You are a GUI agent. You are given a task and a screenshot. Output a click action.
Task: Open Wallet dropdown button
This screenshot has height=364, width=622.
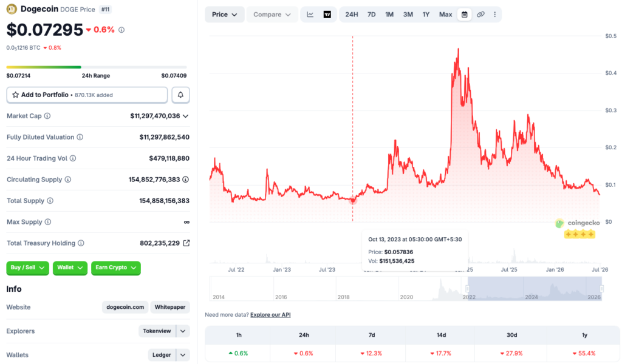(70, 268)
